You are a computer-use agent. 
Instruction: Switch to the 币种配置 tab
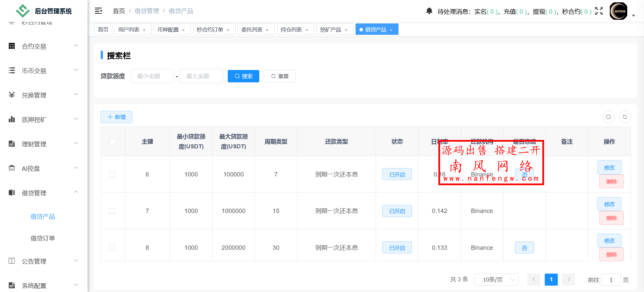click(168, 30)
